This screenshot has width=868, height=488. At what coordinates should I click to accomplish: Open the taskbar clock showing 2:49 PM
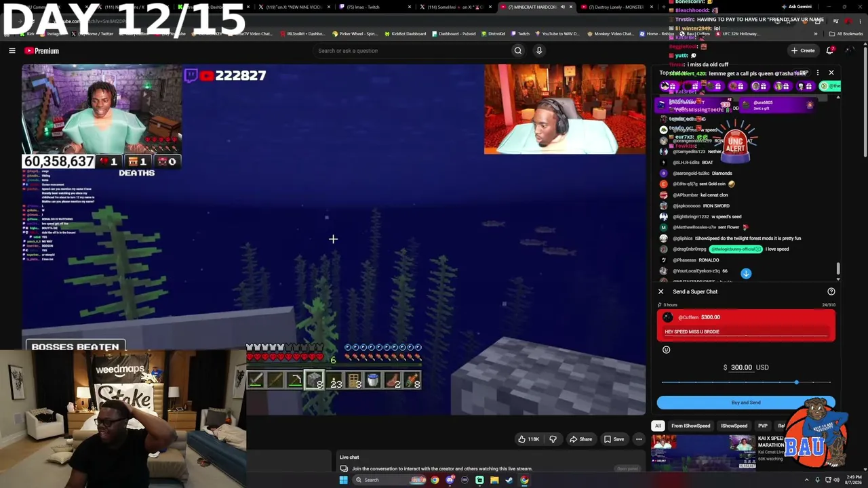852,480
